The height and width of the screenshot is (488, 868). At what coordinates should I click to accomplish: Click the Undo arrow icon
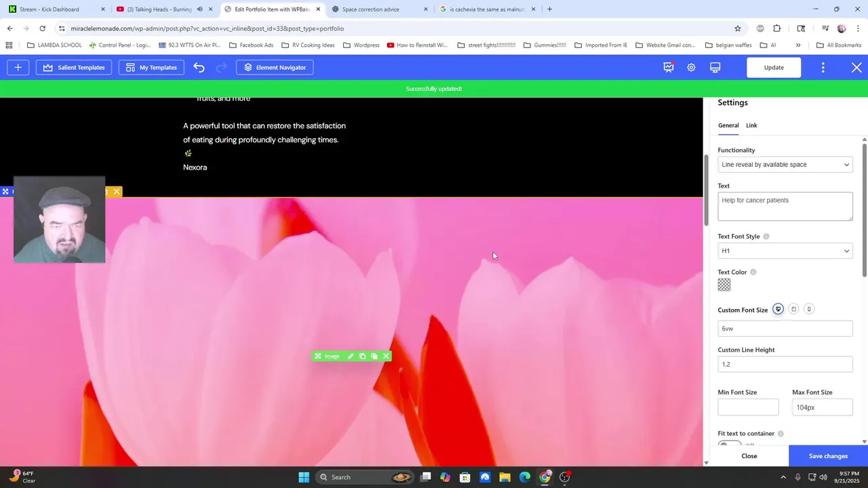[x=199, y=67]
